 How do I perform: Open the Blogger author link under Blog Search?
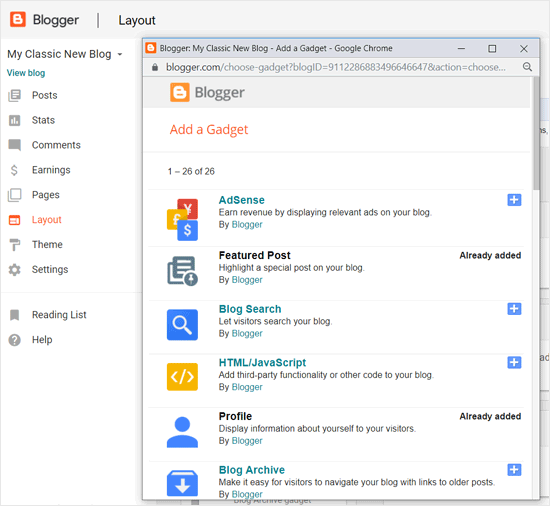coord(247,333)
